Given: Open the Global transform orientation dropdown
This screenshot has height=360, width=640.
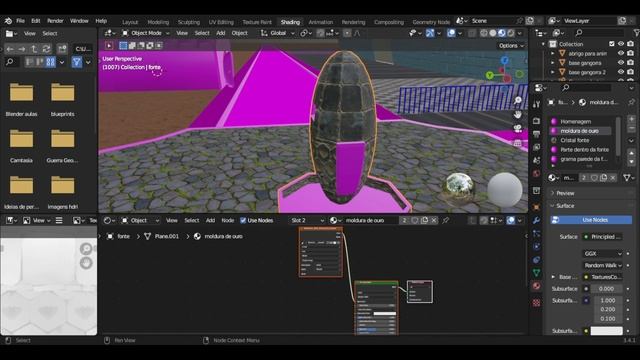Looking at the screenshot, I should coord(278,33).
